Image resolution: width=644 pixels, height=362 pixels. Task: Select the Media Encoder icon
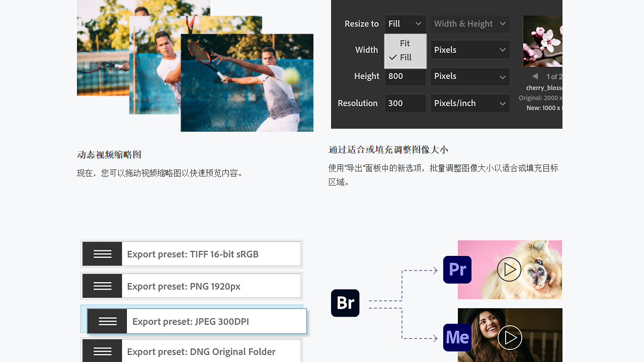(457, 337)
